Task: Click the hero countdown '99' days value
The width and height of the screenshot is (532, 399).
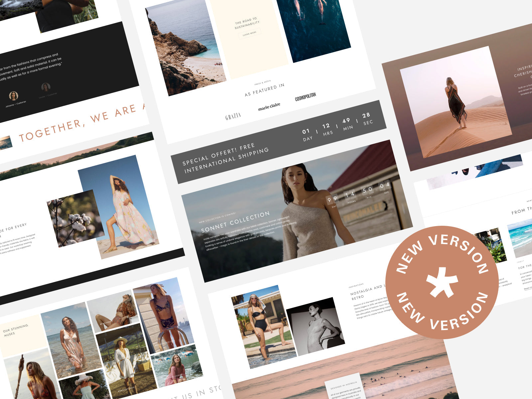Action: click(x=332, y=199)
